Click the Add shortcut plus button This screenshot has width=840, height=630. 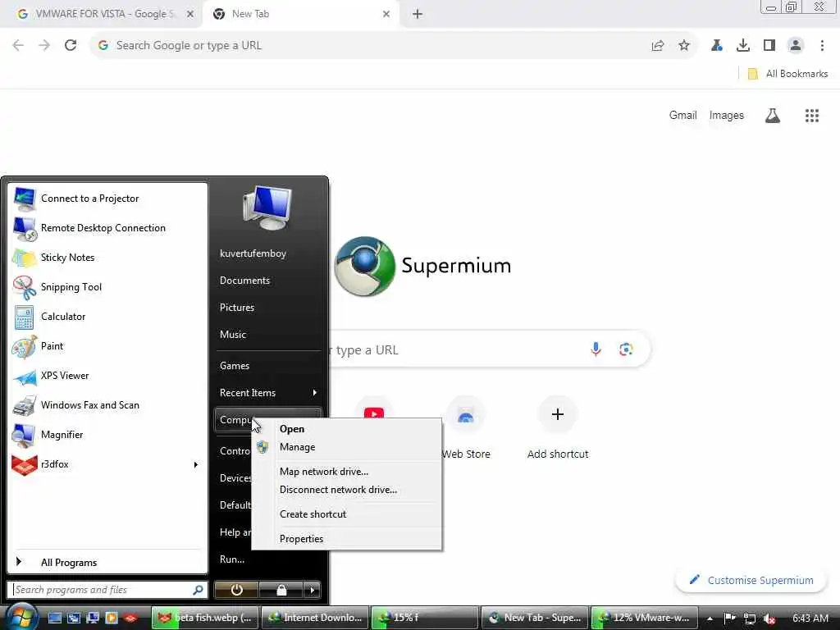coord(558,414)
